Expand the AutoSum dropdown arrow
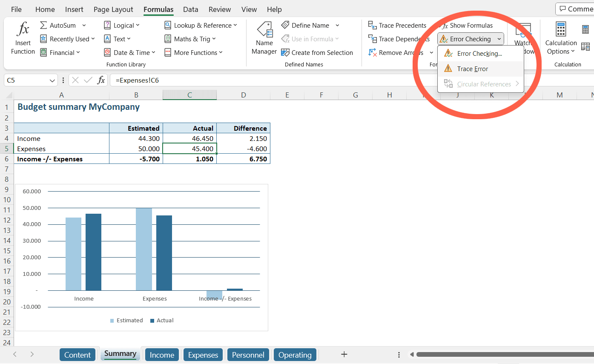The height and width of the screenshot is (364, 594). [x=84, y=26]
